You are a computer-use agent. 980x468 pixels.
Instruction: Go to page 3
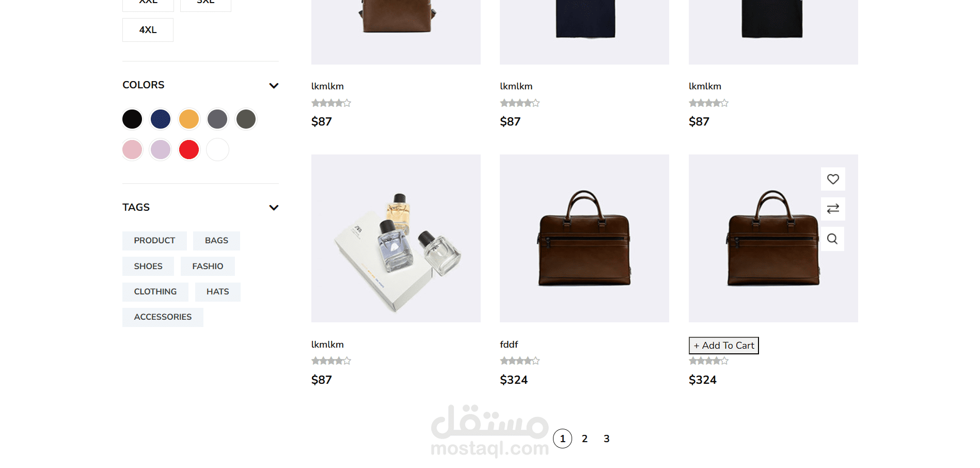pos(607,439)
